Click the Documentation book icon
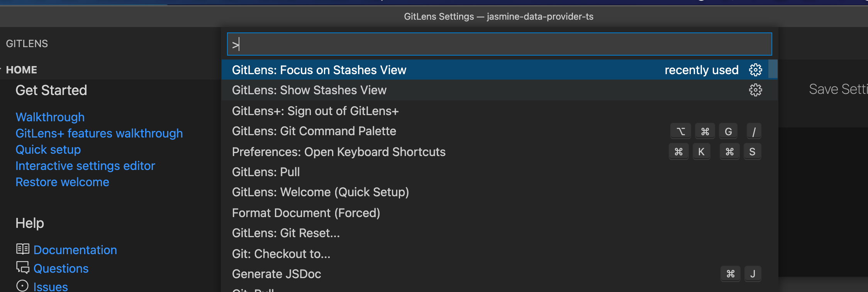The height and width of the screenshot is (292, 868). click(22, 249)
